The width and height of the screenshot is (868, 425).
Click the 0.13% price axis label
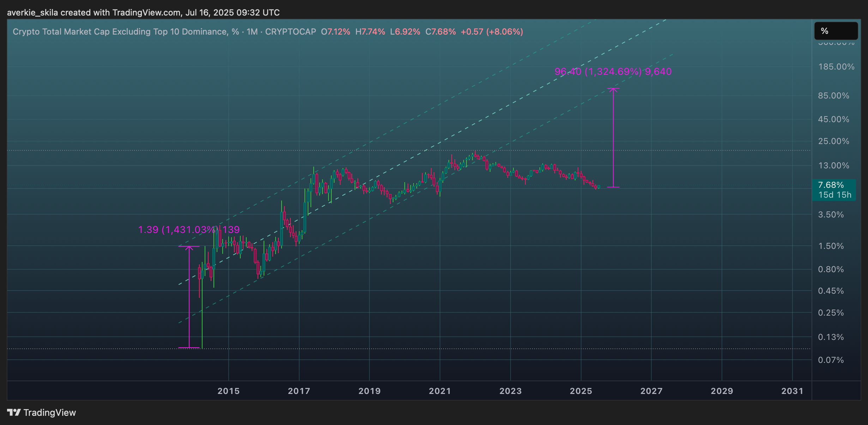pyautogui.click(x=831, y=337)
